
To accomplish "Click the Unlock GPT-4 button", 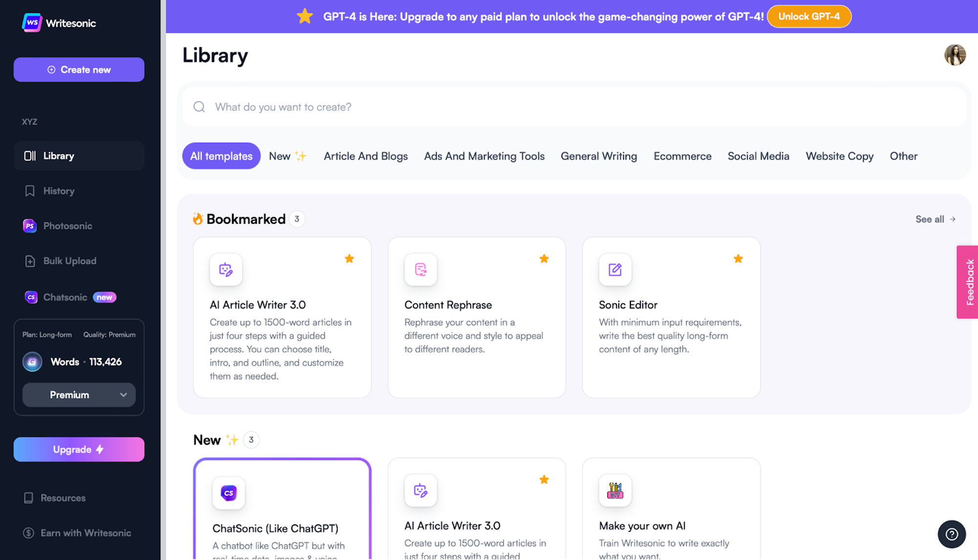I will tap(809, 17).
